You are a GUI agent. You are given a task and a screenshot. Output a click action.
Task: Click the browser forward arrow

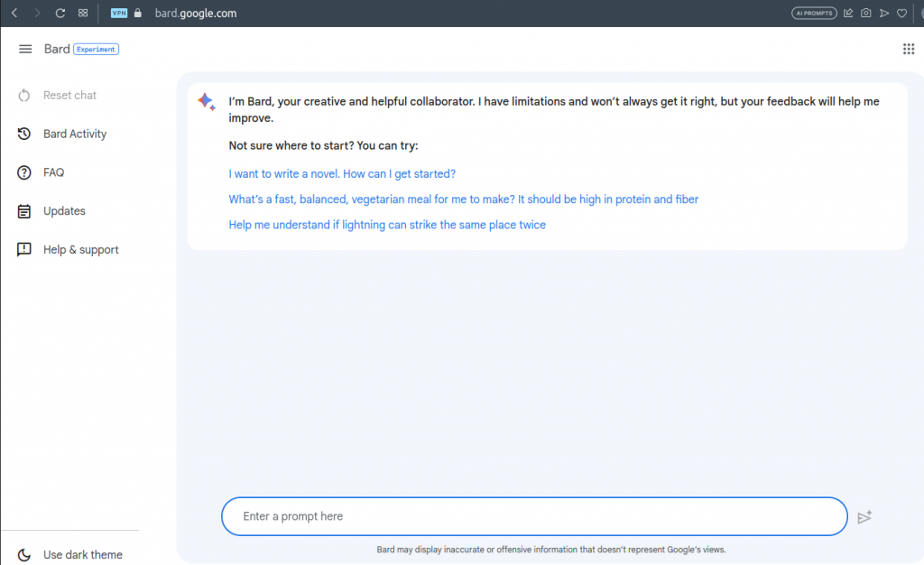[x=37, y=13]
